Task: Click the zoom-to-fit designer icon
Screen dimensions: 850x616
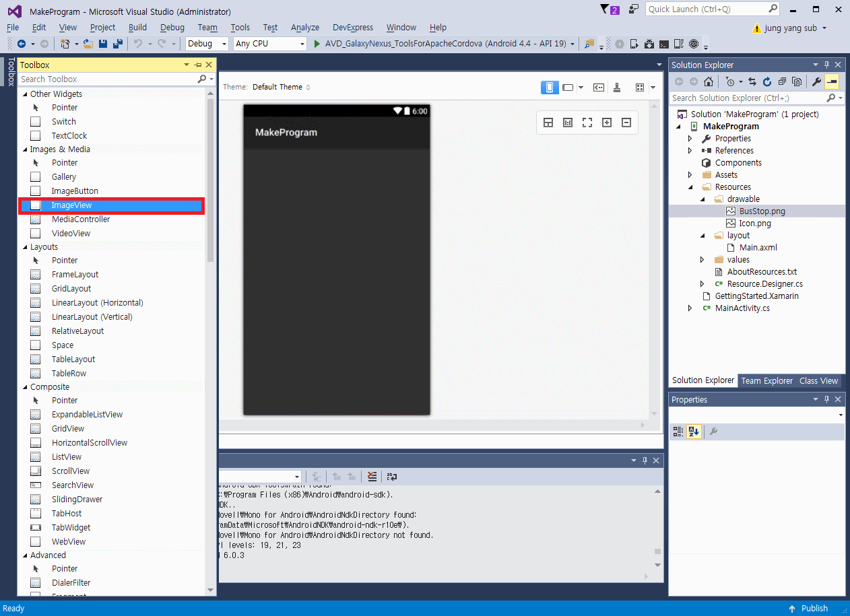Action: pyautogui.click(x=587, y=123)
